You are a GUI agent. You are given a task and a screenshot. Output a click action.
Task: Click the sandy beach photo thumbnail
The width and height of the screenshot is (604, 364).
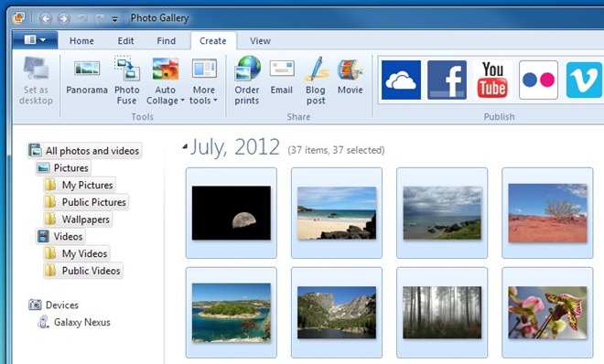point(337,213)
